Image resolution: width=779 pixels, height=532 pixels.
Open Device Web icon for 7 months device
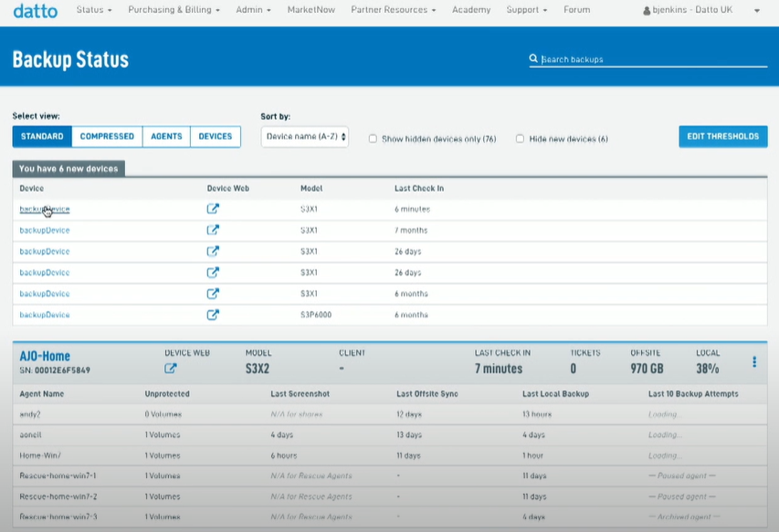pos(213,230)
